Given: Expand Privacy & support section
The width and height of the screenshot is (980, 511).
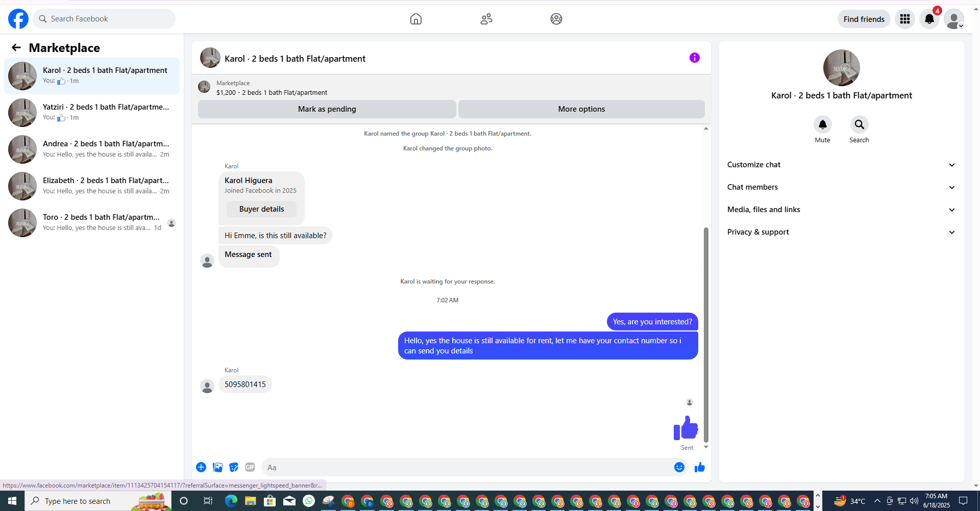Looking at the screenshot, I should pyautogui.click(x=841, y=232).
